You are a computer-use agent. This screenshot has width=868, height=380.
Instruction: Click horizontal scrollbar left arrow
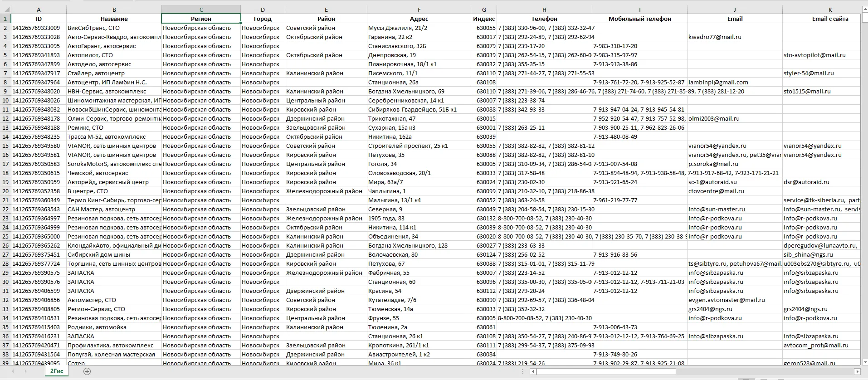[x=533, y=372]
